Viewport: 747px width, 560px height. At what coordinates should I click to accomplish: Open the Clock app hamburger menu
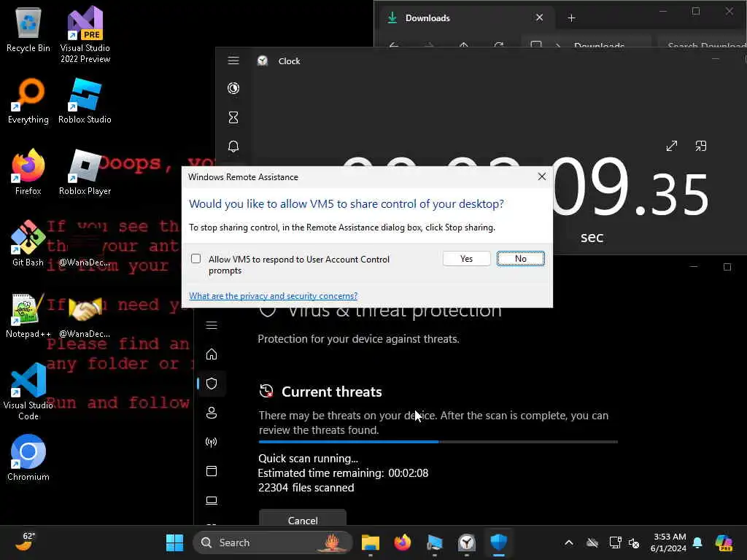[233, 61]
